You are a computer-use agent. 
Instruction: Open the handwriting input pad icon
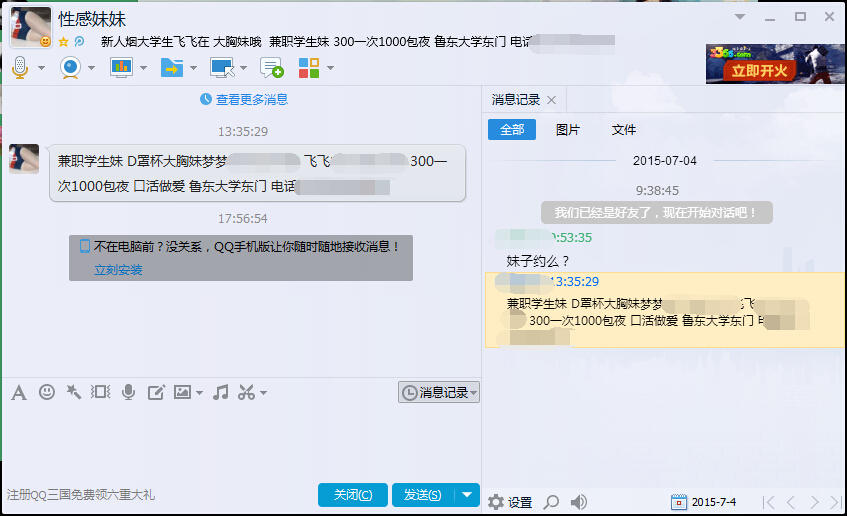(x=156, y=392)
